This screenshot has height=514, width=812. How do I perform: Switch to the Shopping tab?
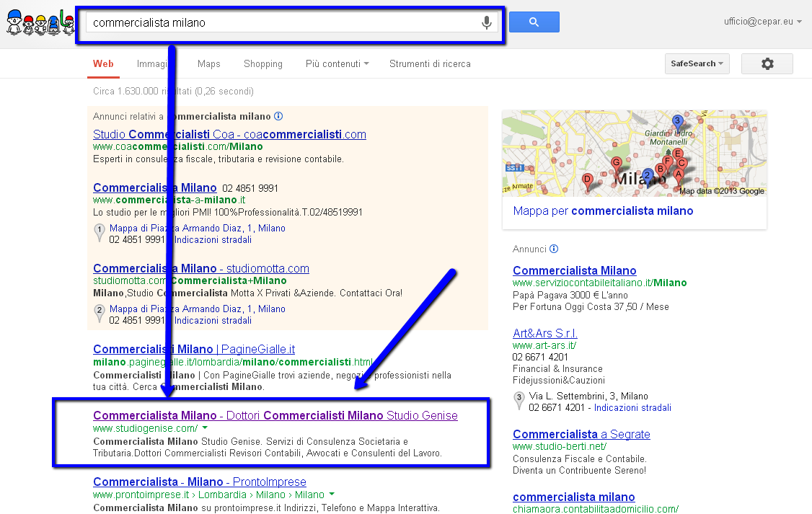[x=263, y=63]
